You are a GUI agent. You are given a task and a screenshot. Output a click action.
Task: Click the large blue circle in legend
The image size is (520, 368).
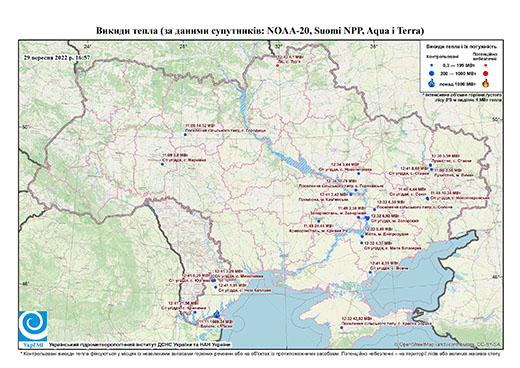[431, 73]
